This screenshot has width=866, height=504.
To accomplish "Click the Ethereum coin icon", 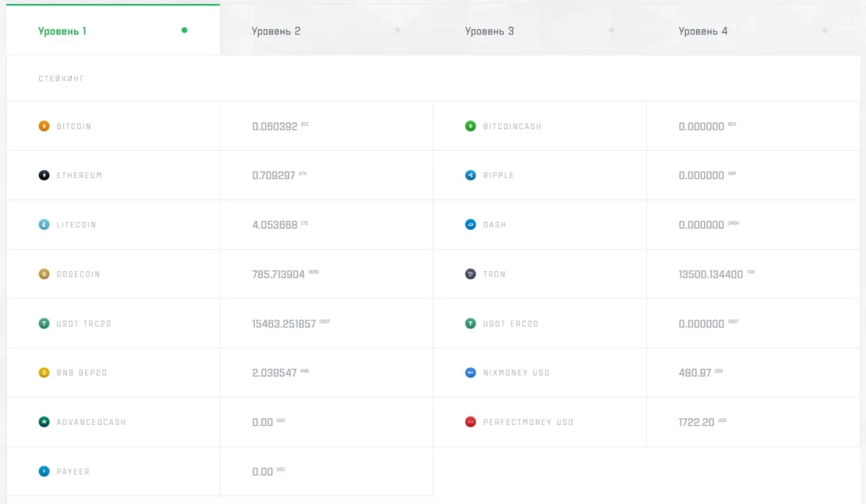I will (44, 175).
